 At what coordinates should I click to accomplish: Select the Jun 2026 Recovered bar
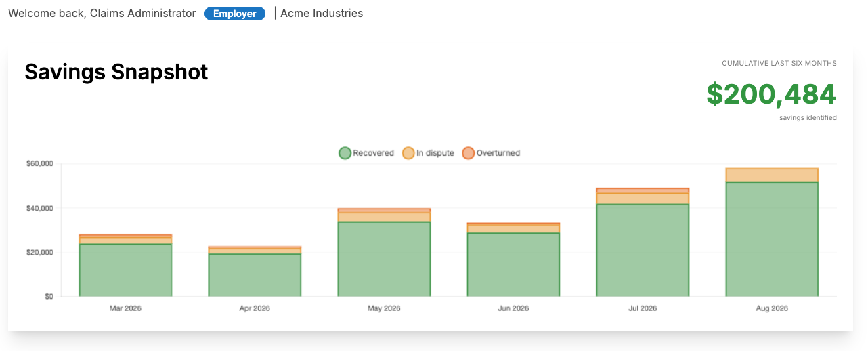[x=513, y=265]
